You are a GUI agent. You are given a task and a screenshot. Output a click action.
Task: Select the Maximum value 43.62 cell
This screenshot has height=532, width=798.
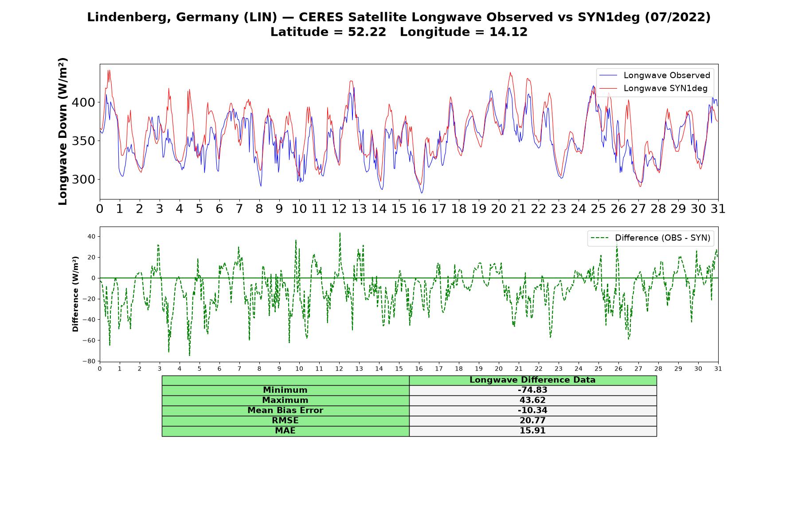pos(533,400)
